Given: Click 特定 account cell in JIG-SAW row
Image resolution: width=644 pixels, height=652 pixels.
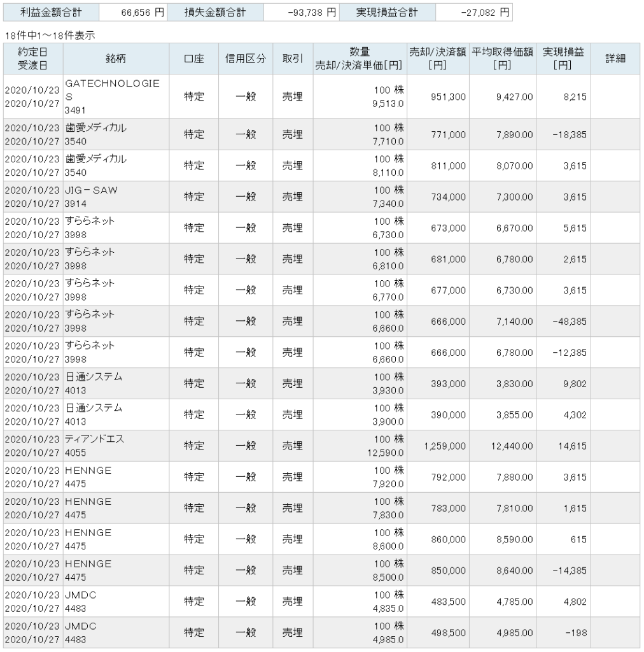Looking at the screenshot, I should coord(194,197).
